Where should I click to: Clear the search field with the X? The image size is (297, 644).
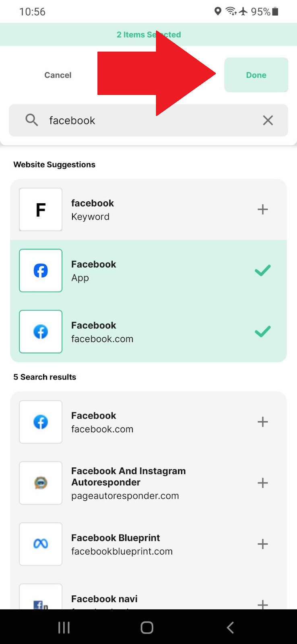point(268,120)
